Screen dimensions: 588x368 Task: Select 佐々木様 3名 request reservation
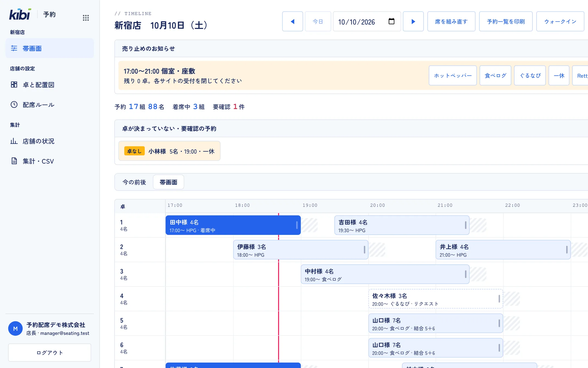436,299
